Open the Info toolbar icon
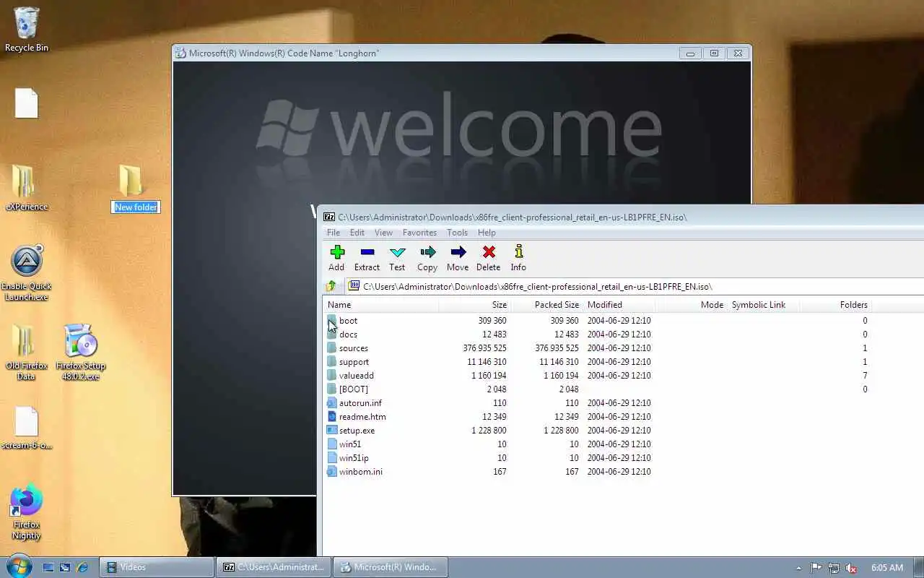The height and width of the screenshot is (578, 924). (x=518, y=258)
